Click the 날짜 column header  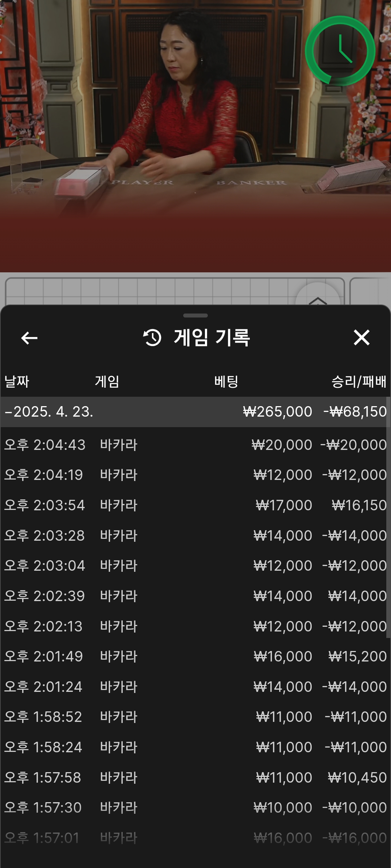(x=17, y=382)
